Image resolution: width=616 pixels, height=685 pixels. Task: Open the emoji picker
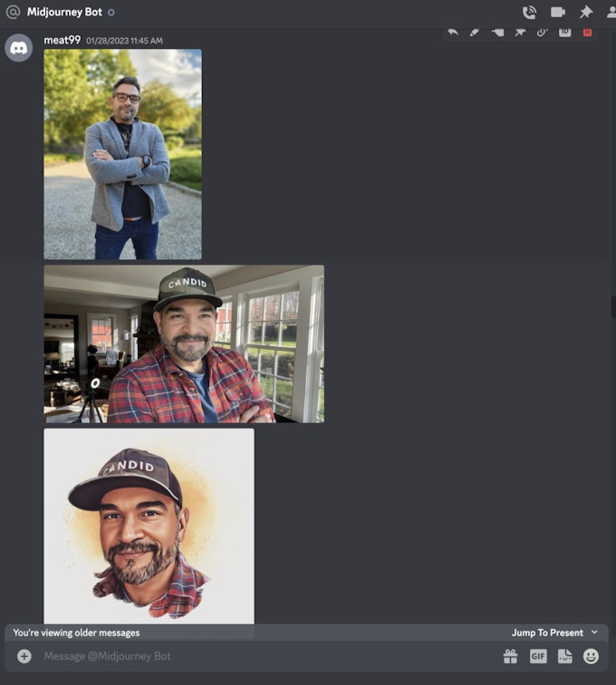tap(591, 656)
